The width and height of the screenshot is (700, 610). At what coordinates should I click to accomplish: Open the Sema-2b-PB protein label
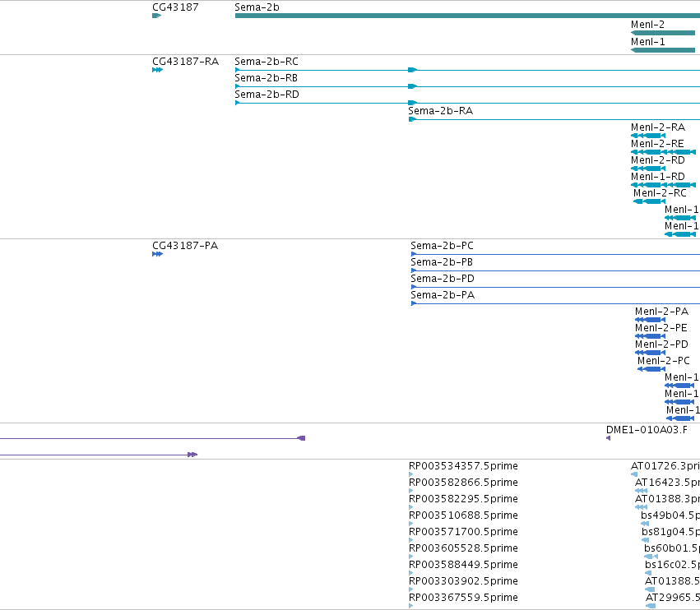tap(442, 262)
